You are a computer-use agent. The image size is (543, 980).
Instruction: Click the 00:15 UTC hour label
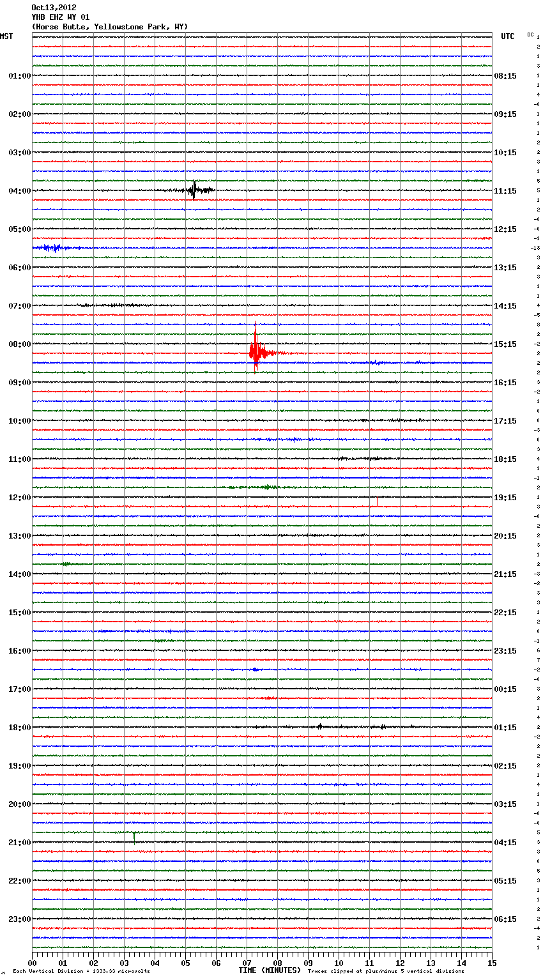coord(505,689)
